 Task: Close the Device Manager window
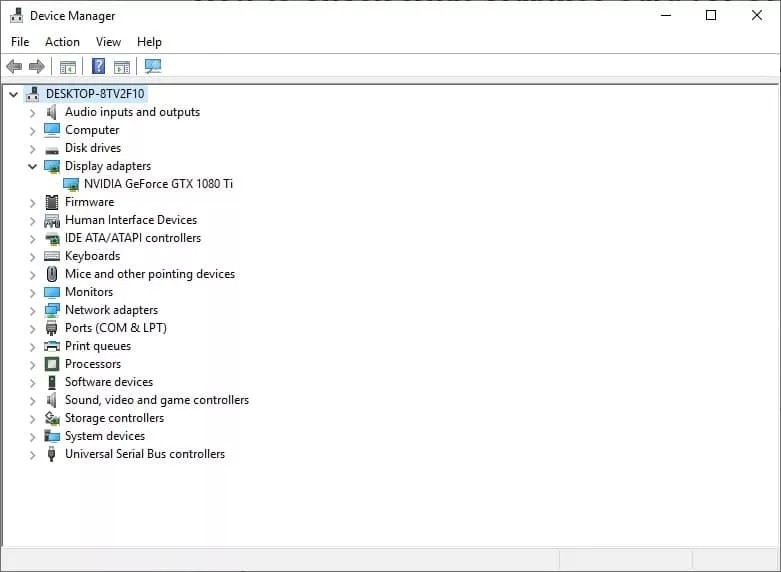tap(757, 15)
